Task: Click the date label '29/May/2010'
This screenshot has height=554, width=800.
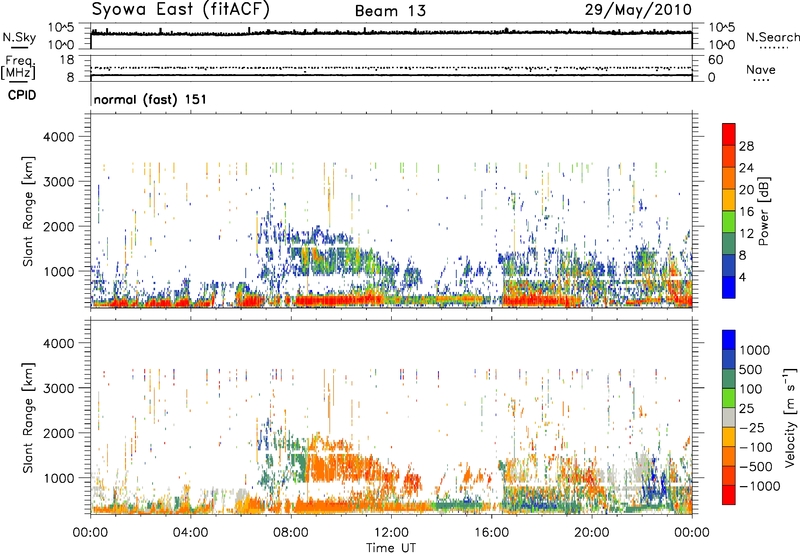Action: (638, 9)
